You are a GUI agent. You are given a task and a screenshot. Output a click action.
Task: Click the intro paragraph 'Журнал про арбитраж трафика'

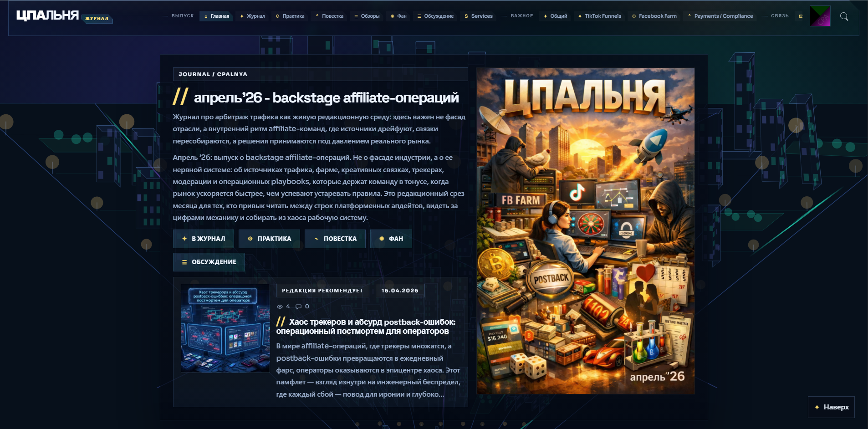(x=319, y=129)
